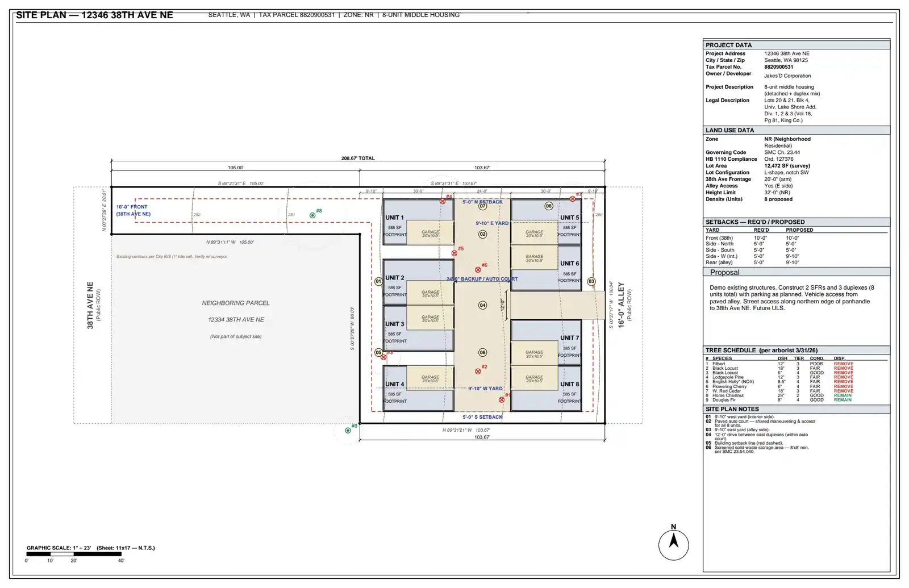The width and height of the screenshot is (909, 588).
Task: Click the UNIT 8 label
Action: point(570,384)
